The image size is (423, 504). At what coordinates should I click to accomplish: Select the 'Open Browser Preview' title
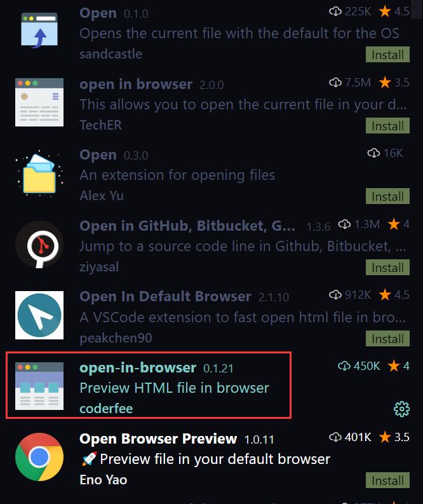tap(158, 439)
